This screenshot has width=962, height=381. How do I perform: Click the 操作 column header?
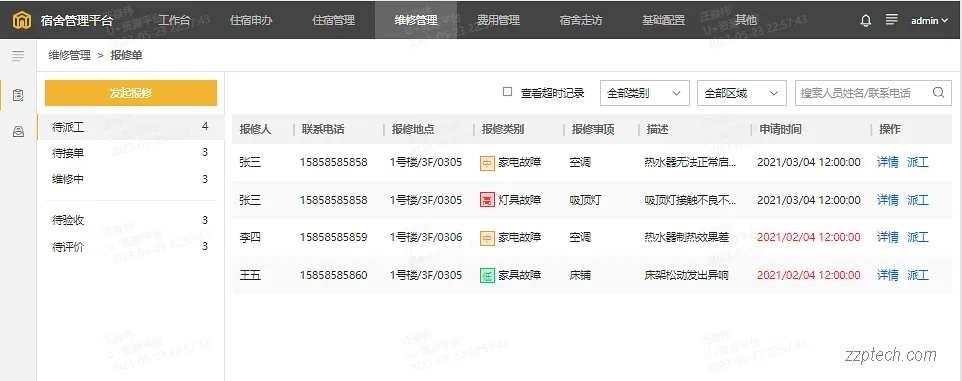(x=890, y=129)
